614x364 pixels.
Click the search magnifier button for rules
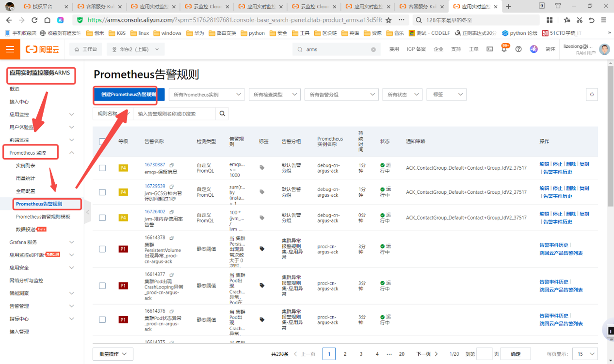(222, 114)
